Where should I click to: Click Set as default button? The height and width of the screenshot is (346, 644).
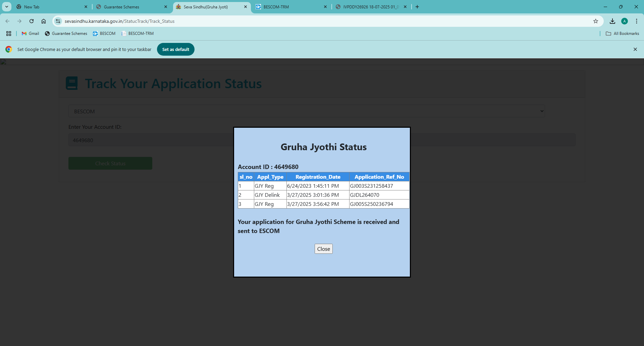coord(176,49)
